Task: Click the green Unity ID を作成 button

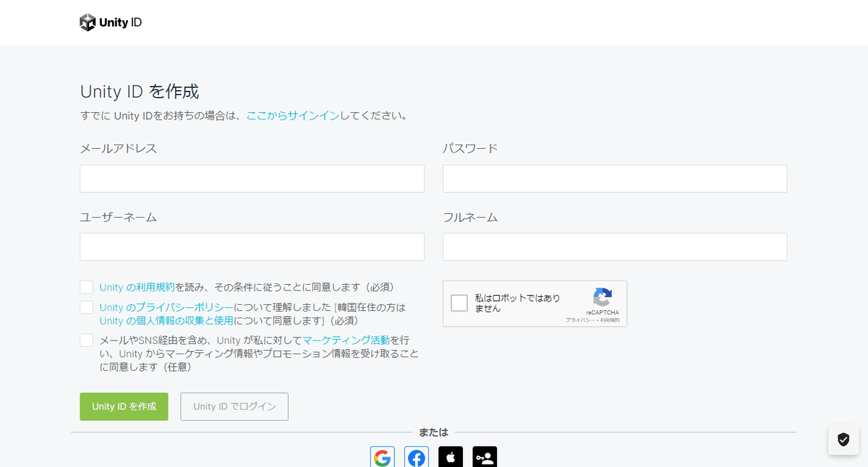Action: pos(124,406)
